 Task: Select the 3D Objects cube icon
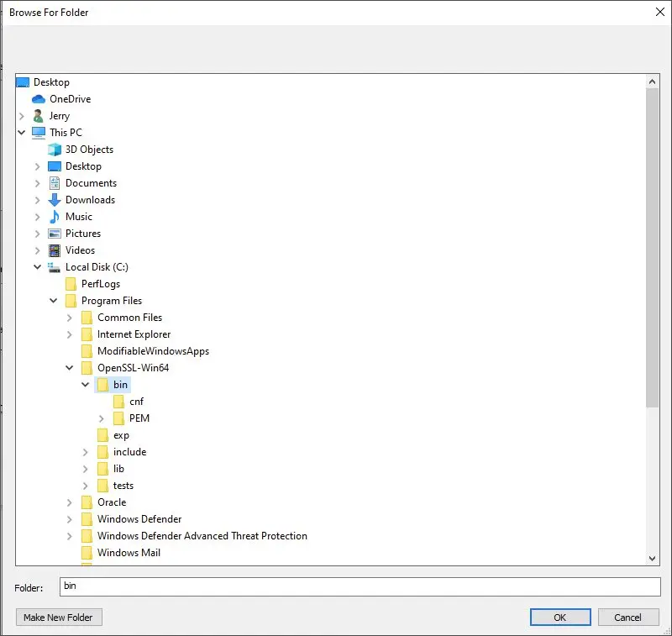tap(55, 150)
